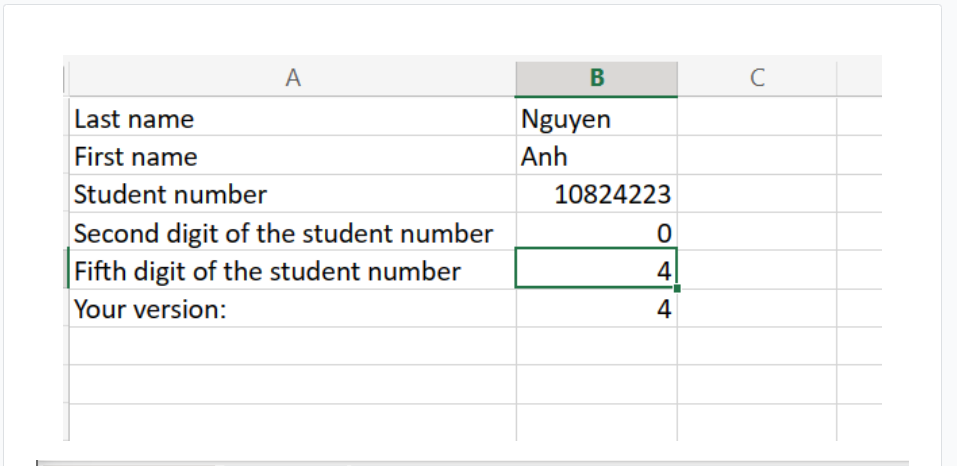Screen dimensions: 957x466
Task: Click the cell with 10824223
Action: 597,193
